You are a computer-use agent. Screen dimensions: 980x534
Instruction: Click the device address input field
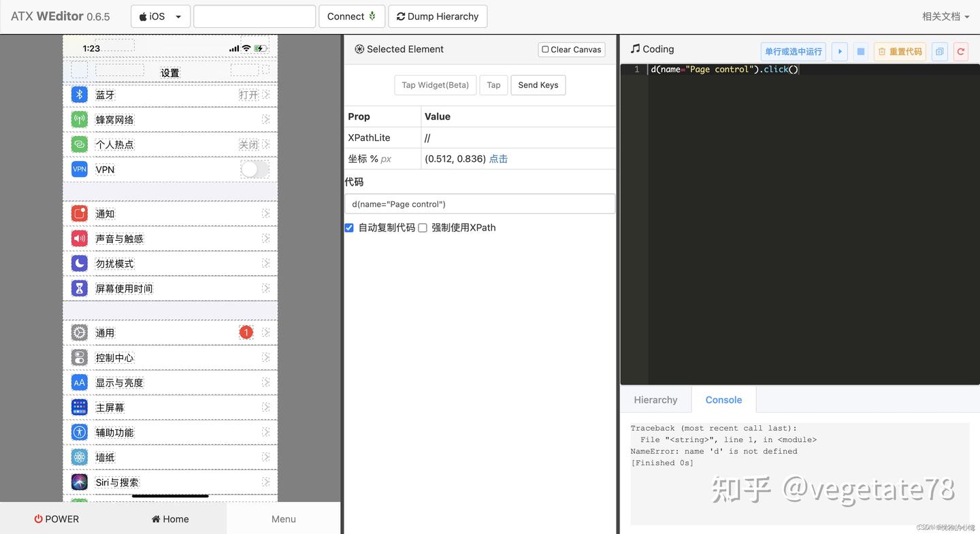[x=255, y=16]
